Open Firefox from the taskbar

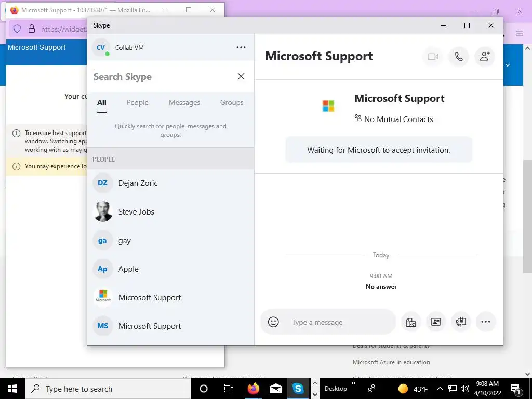(253, 389)
